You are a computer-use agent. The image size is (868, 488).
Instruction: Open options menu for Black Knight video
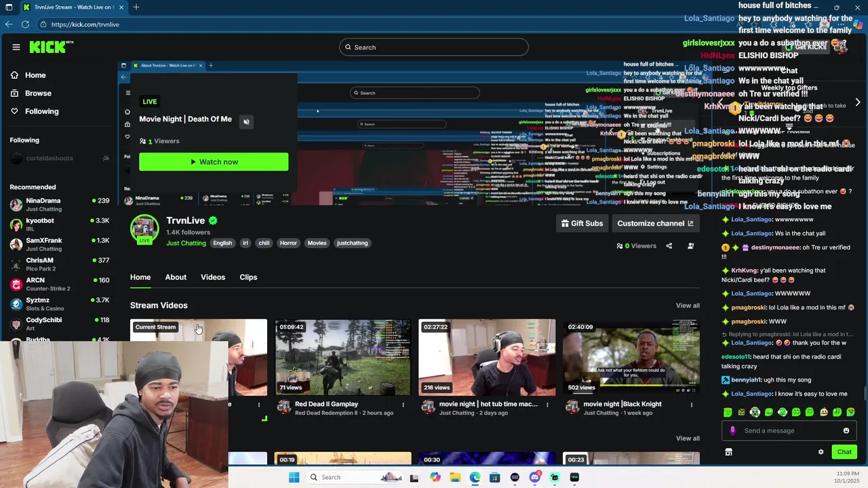point(692,405)
